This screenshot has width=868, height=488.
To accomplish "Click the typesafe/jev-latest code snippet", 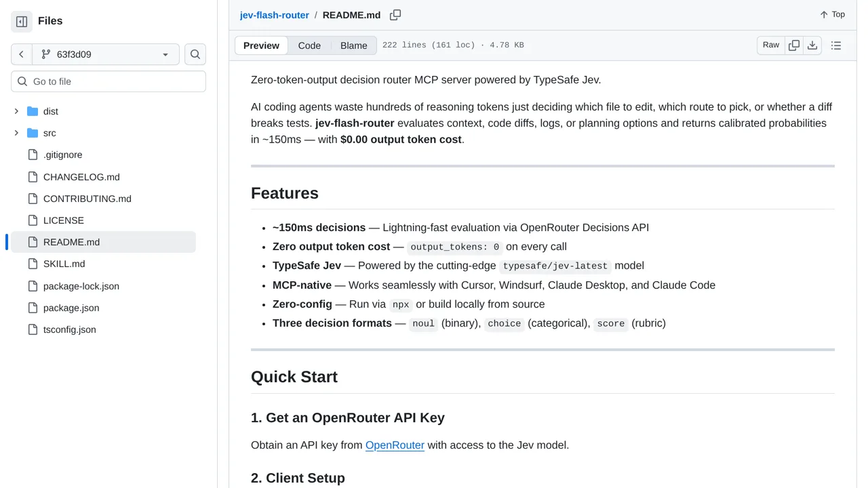I will (555, 266).
